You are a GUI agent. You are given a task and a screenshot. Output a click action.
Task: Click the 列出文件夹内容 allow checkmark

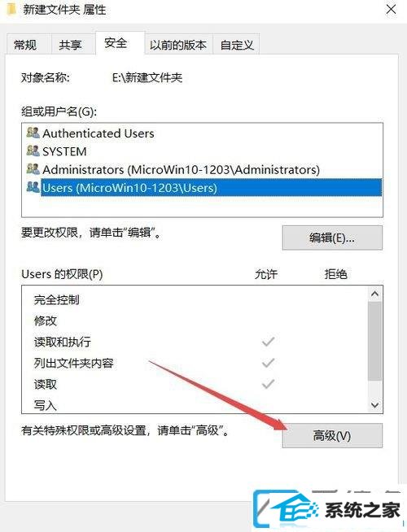point(268,363)
